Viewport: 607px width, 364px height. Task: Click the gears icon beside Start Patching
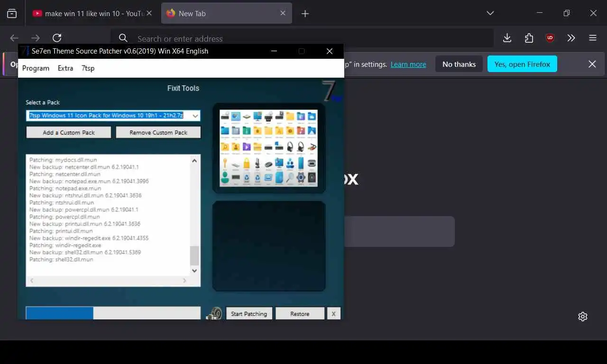tap(214, 313)
